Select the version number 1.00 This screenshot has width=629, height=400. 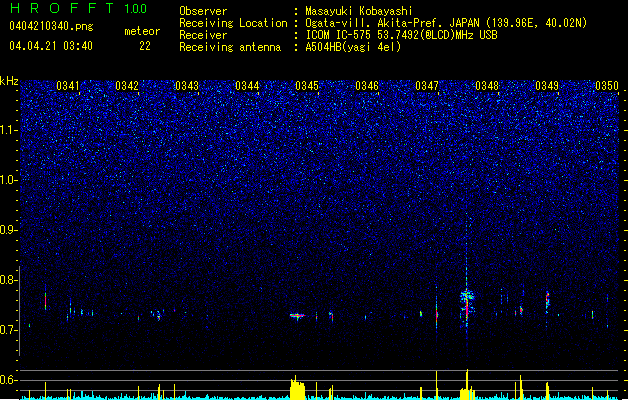tap(136, 9)
